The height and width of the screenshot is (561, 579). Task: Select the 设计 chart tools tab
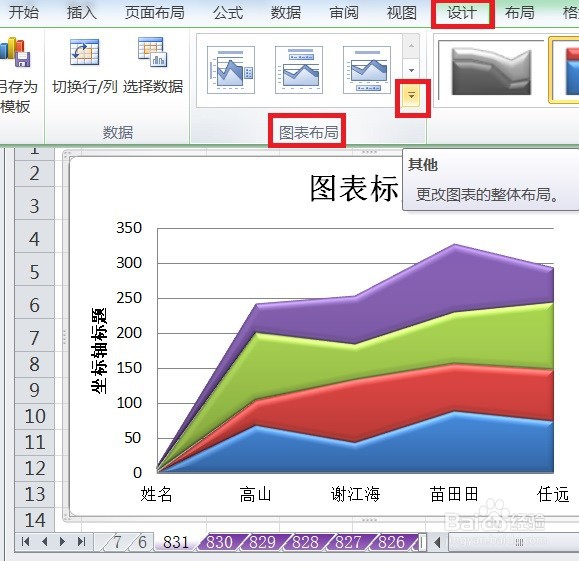[x=462, y=13]
